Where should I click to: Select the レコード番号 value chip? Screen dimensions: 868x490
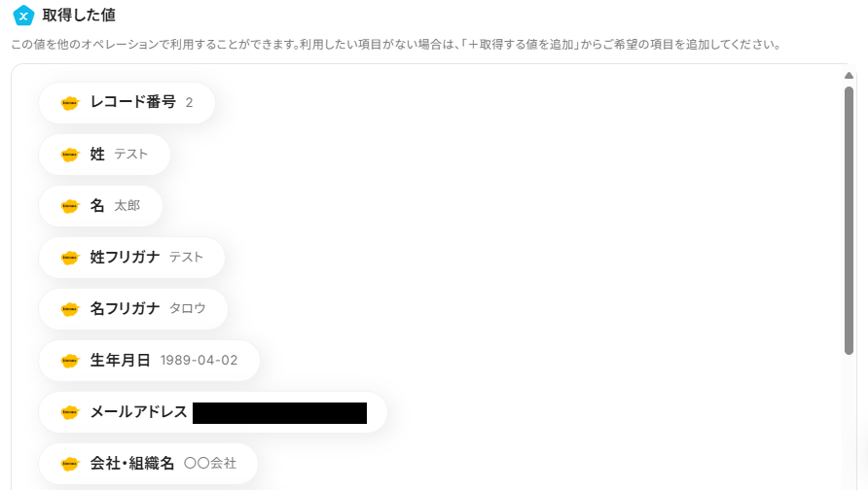[127, 103]
